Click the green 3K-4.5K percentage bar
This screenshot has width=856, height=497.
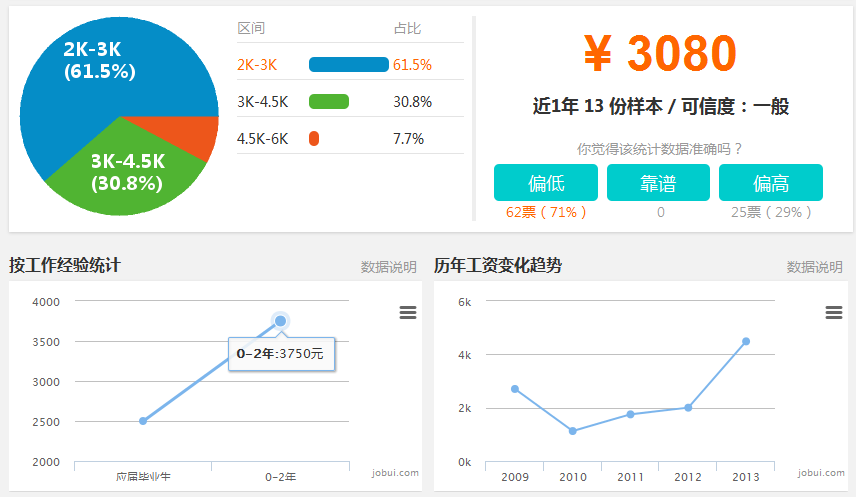(329, 102)
